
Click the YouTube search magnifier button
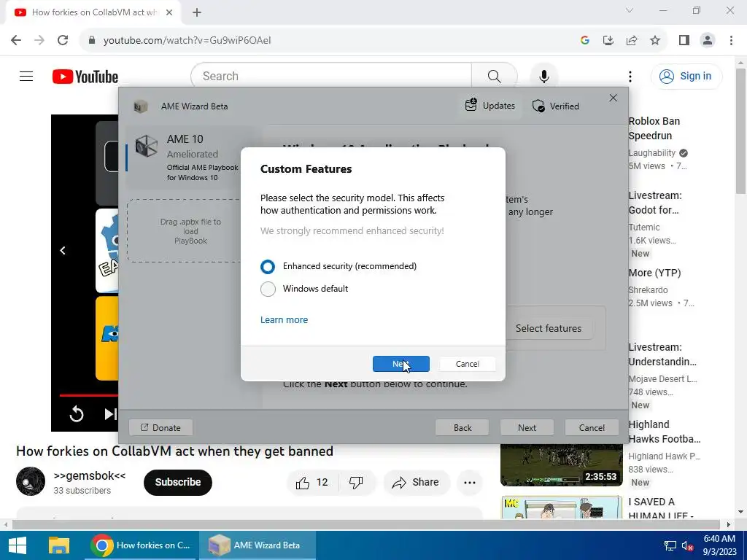click(x=494, y=76)
